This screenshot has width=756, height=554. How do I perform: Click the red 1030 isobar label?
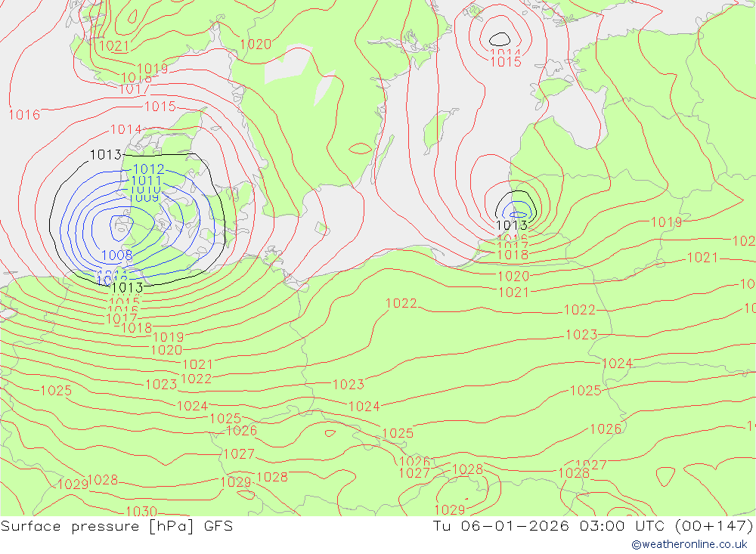click(141, 511)
